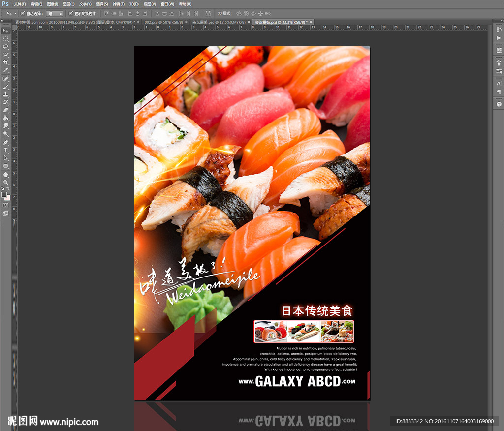Viewport: 504px width, 431px height.
Task: Open the Move tool preset picker arrow
Action: coord(15,13)
